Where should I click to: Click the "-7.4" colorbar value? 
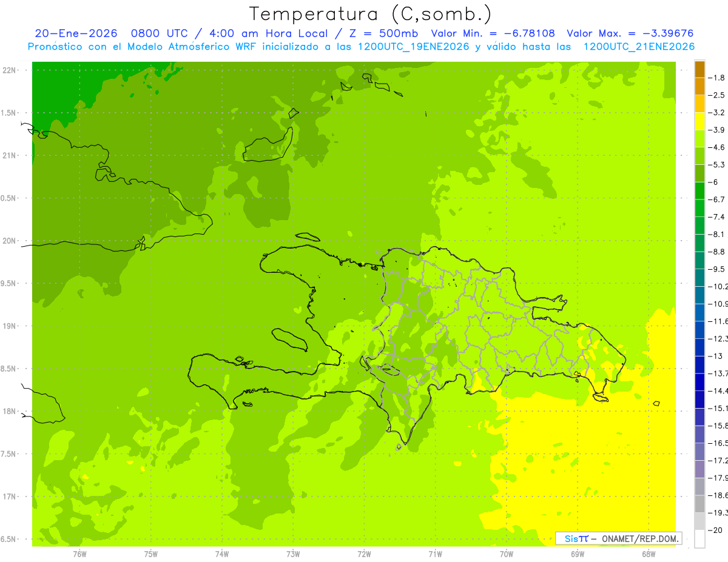click(717, 217)
